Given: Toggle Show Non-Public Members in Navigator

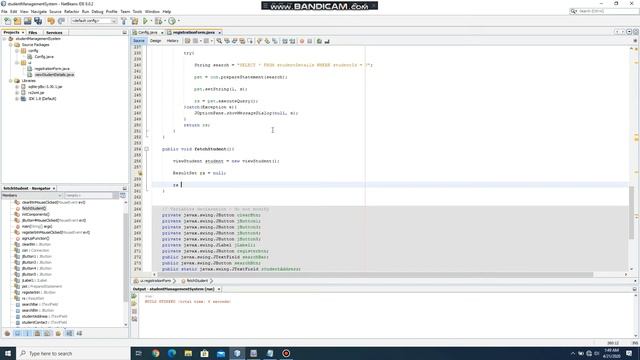Looking at the screenshot, I should (x=37, y=333).
